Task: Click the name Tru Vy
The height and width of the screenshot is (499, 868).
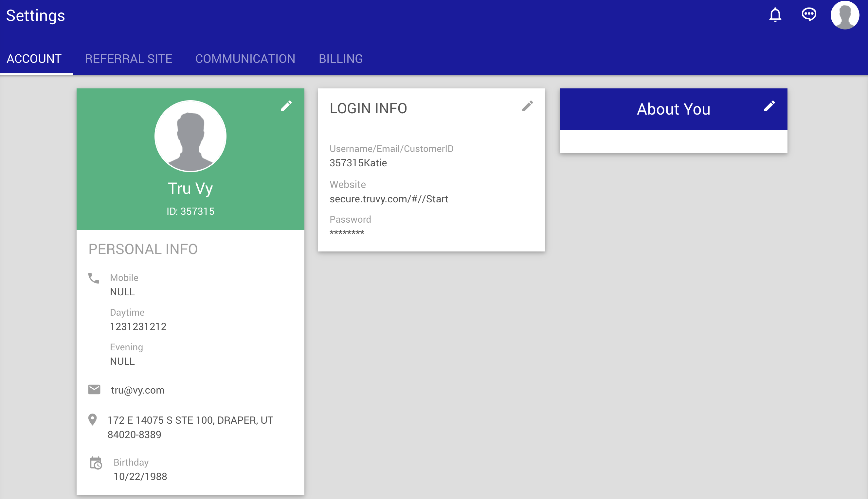Action: point(190,189)
